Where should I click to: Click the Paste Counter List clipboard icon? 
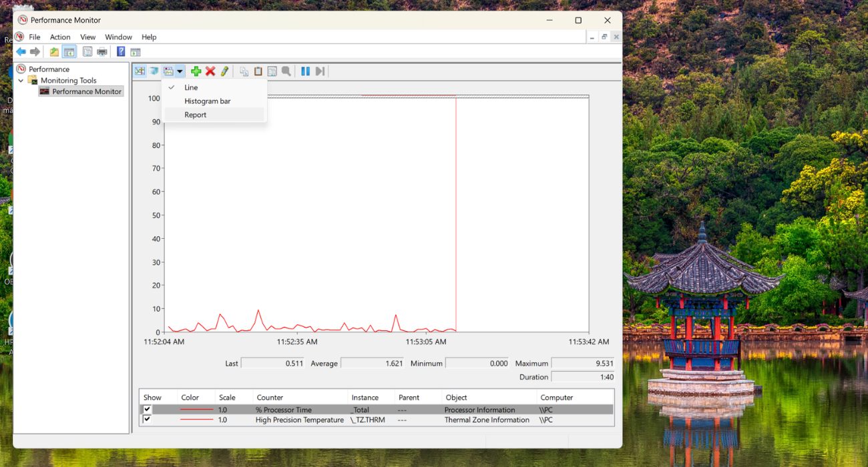258,71
